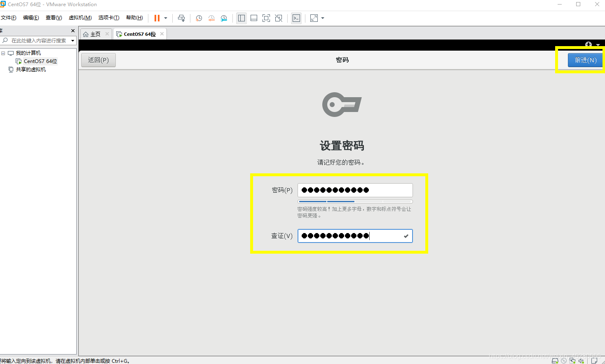Click the stretch guest display icon

point(314,18)
